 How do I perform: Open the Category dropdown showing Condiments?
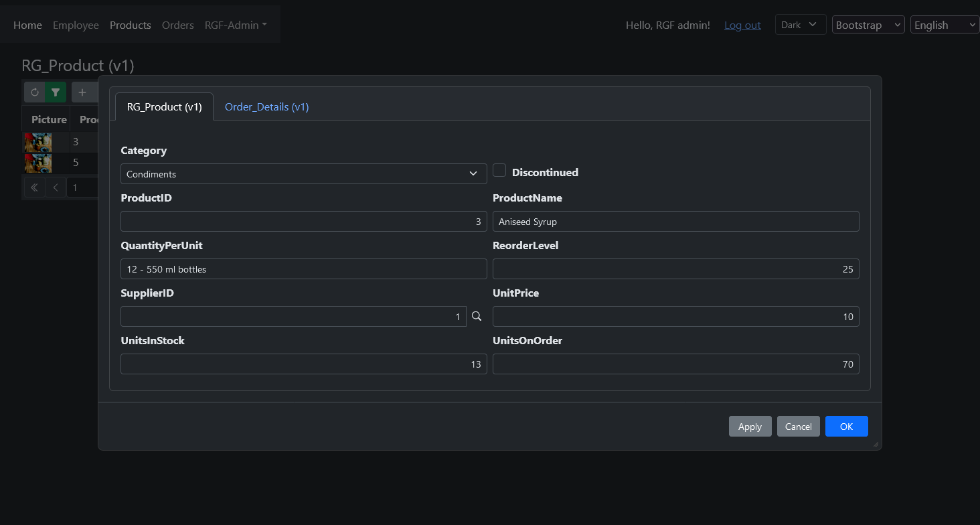(303, 174)
